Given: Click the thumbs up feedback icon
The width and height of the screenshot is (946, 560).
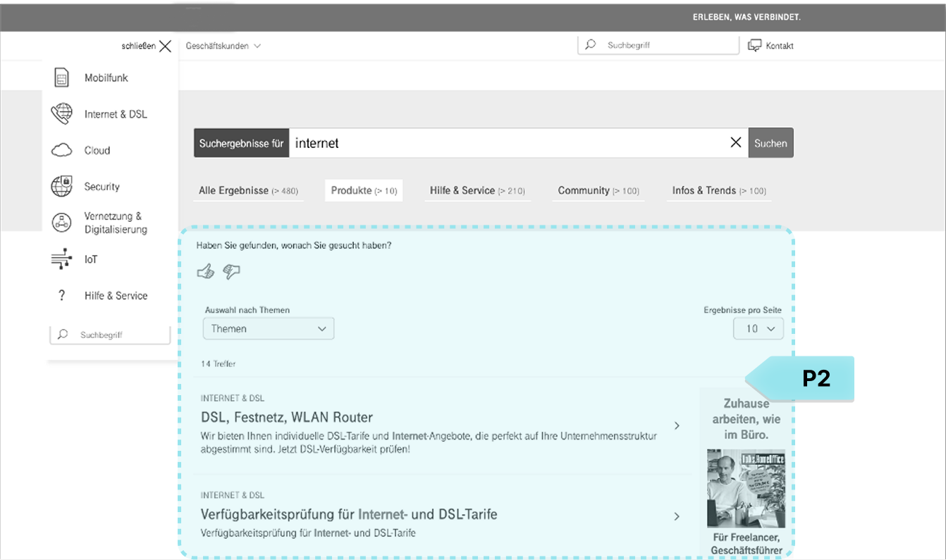Looking at the screenshot, I should pos(206,271).
